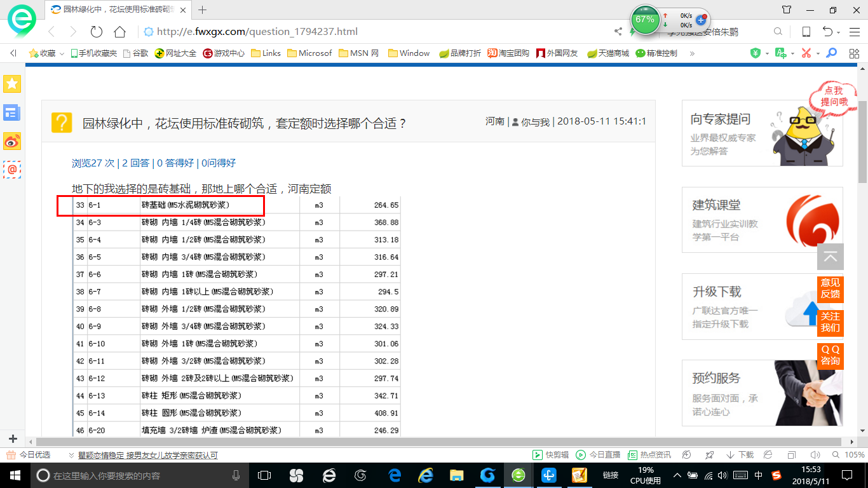Open 下载 downloads in status bar

pos(740,455)
